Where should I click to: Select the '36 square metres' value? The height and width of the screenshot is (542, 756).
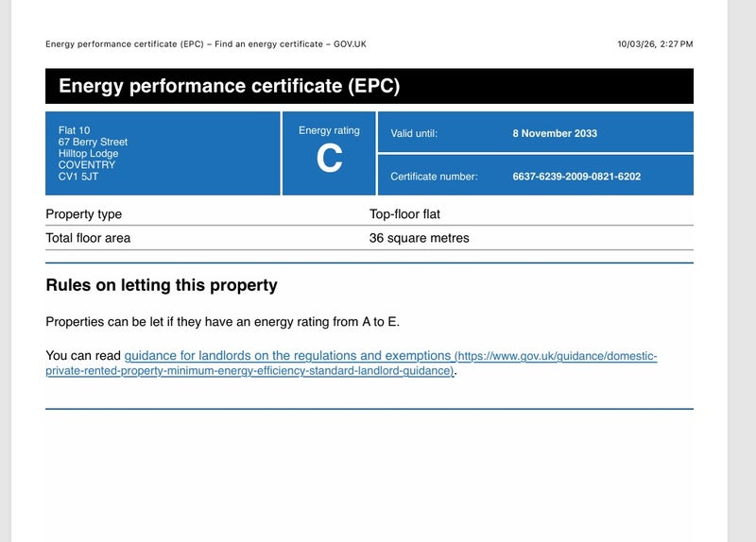[x=419, y=238]
